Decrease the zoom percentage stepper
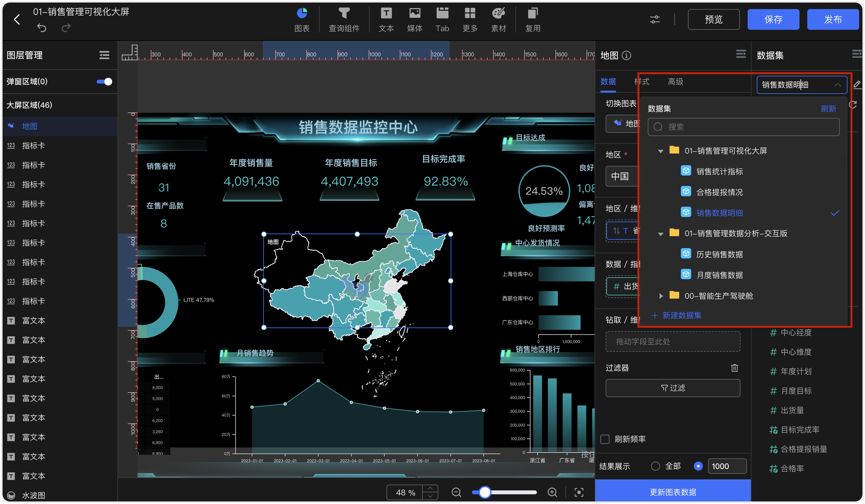The image size is (865, 504). [x=430, y=496]
